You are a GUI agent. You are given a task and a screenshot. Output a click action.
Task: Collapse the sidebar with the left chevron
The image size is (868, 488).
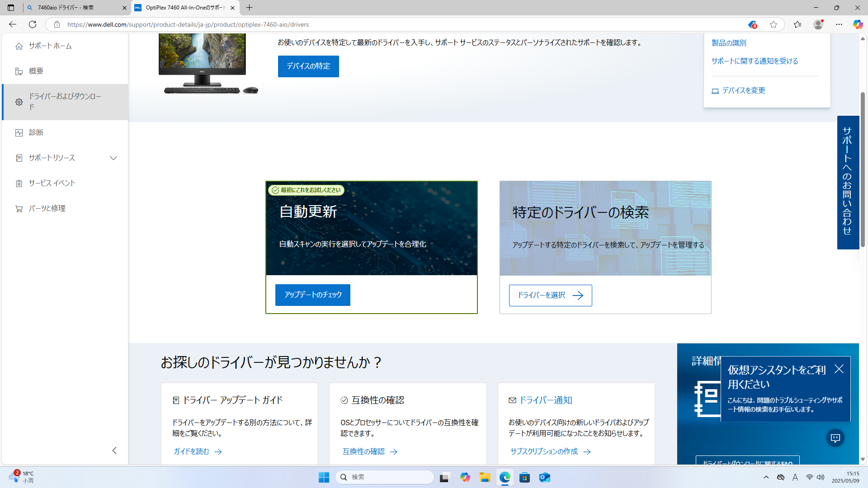tap(114, 450)
